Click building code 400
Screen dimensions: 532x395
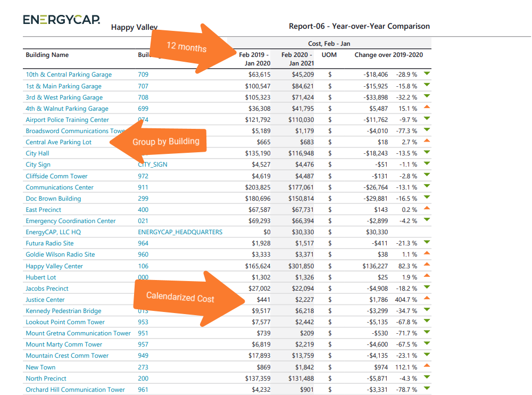pyautogui.click(x=143, y=210)
